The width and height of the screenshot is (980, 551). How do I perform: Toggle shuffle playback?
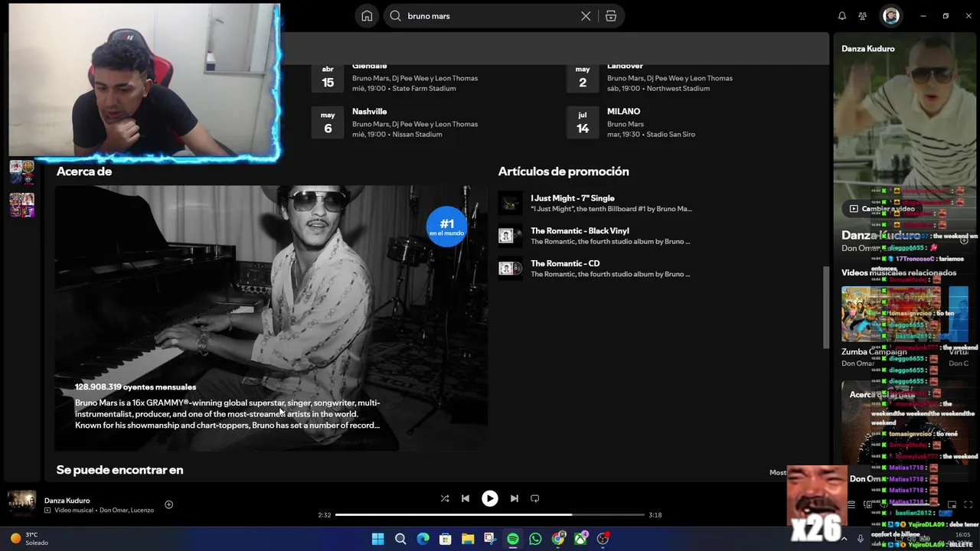click(445, 499)
